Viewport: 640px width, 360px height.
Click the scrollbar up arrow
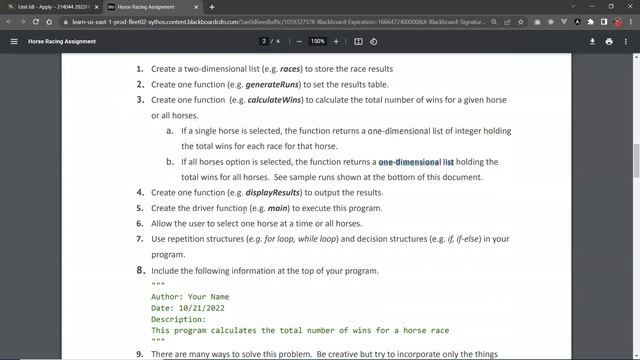coord(636,57)
